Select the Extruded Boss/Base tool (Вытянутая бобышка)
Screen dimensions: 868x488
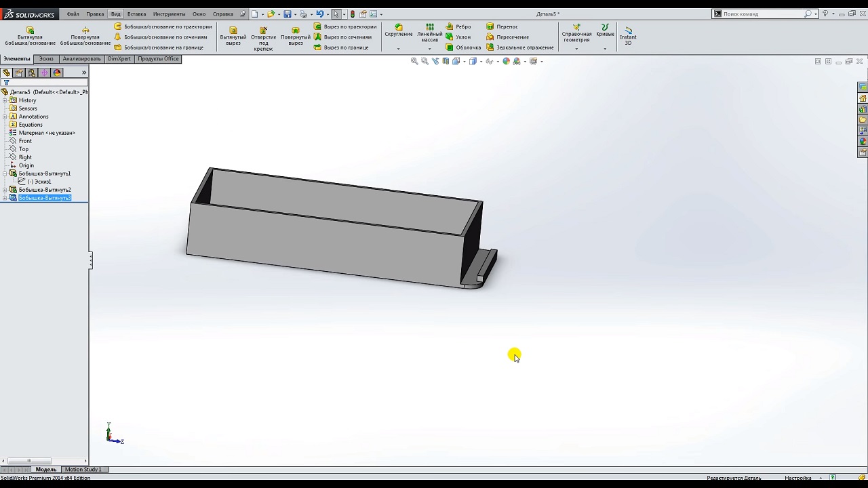(30, 36)
